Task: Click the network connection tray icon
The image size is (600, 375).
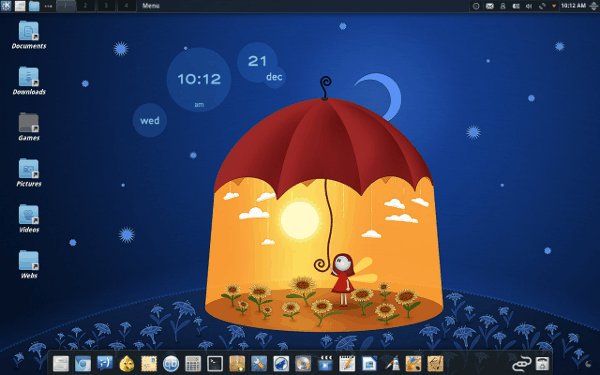Action: (x=542, y=6)
